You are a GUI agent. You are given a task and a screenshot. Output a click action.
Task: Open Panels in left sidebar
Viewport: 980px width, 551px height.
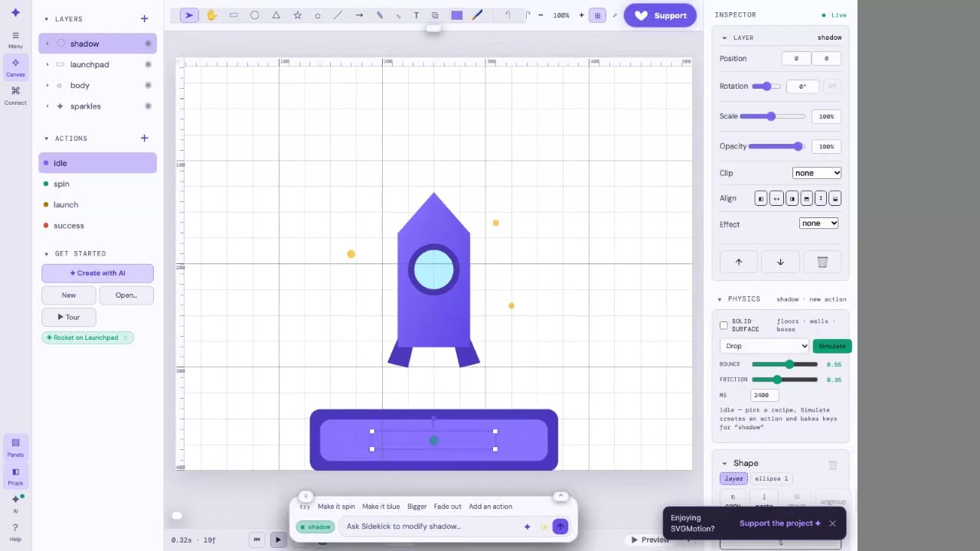[x=15, y=448]
